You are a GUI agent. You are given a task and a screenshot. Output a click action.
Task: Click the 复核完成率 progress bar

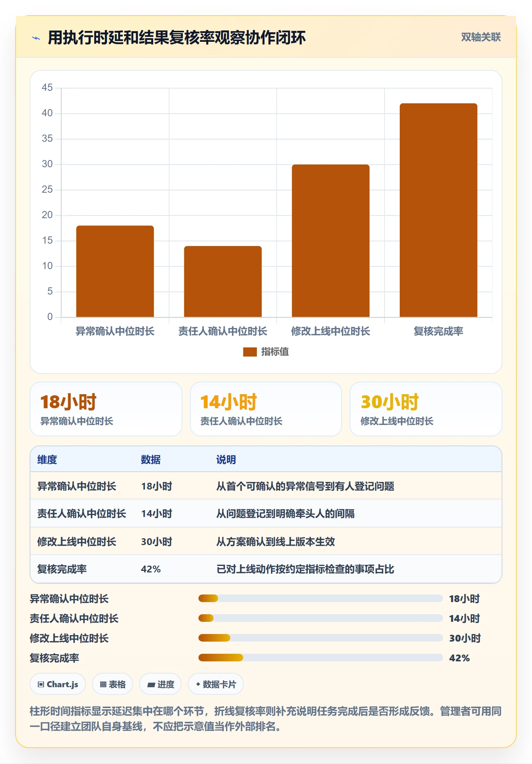pyautogui.click(x=321, y=658)
